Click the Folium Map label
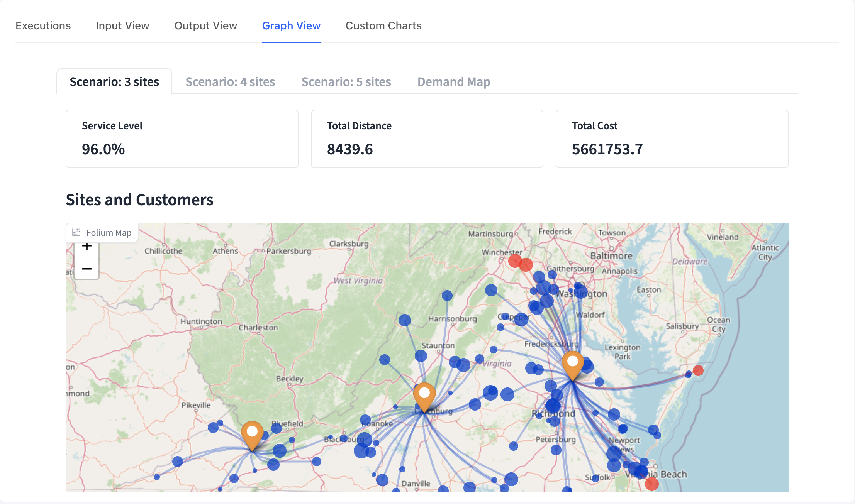 click(109, 233)
